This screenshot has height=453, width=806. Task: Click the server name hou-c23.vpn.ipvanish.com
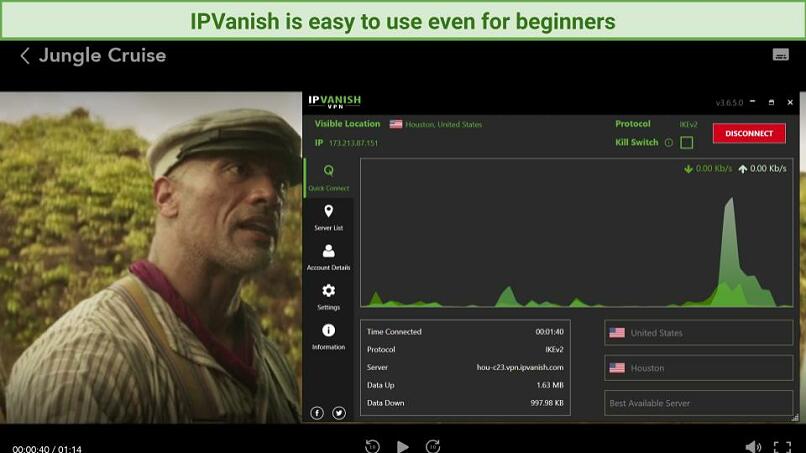click(520, 367)
